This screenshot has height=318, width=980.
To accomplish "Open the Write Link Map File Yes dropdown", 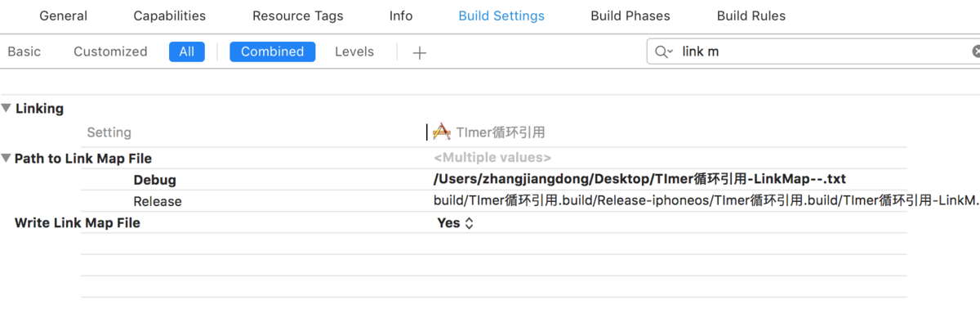I will coord(456,222).
